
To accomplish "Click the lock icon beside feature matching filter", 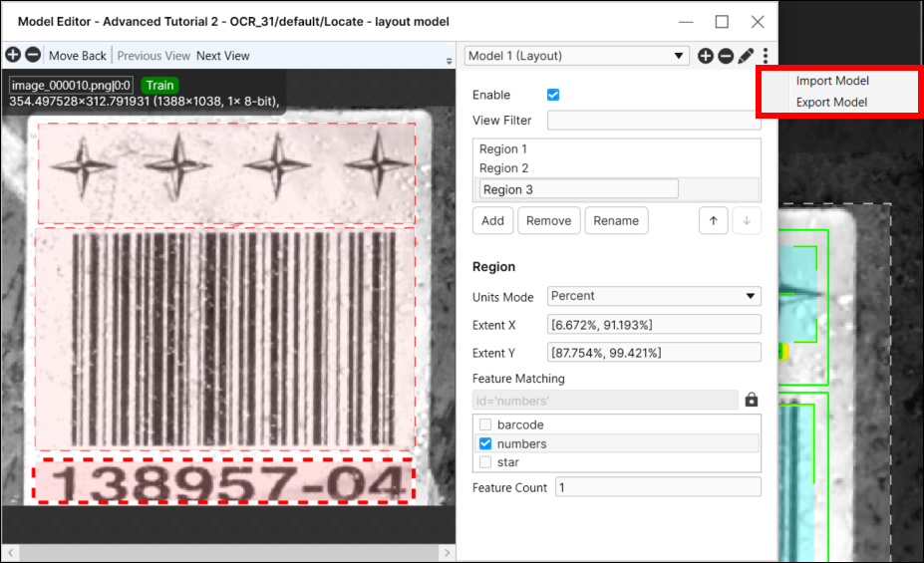I will (752, 400).
